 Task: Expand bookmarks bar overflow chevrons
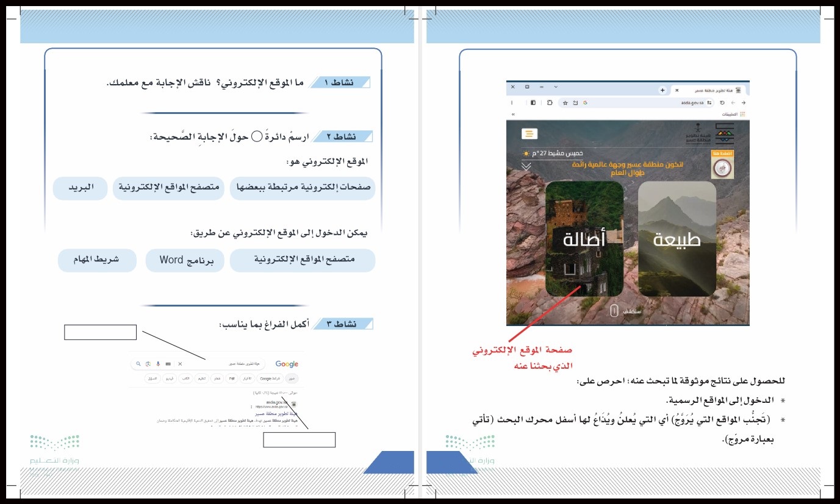coord(513,114)
